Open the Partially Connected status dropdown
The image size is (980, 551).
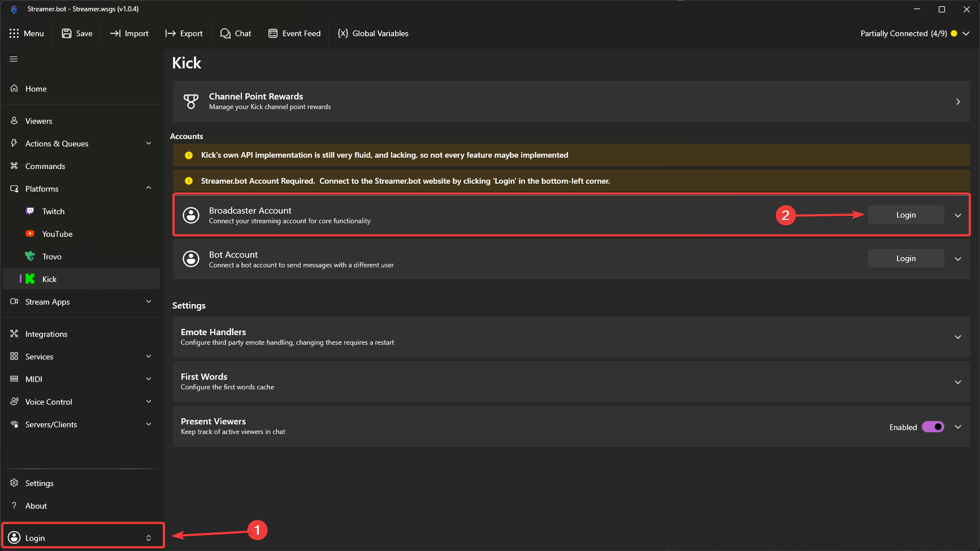pyautogui.click(x=967, y=33)
